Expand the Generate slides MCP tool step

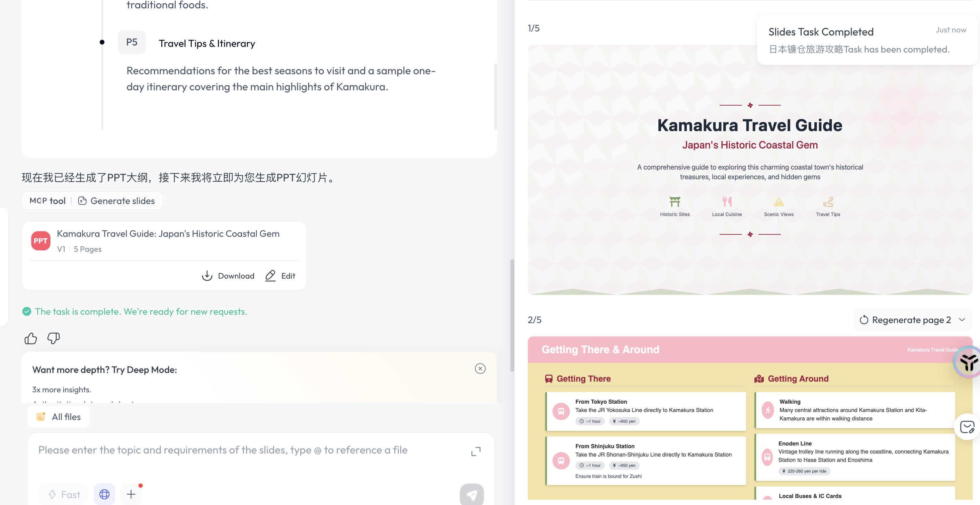122,201
